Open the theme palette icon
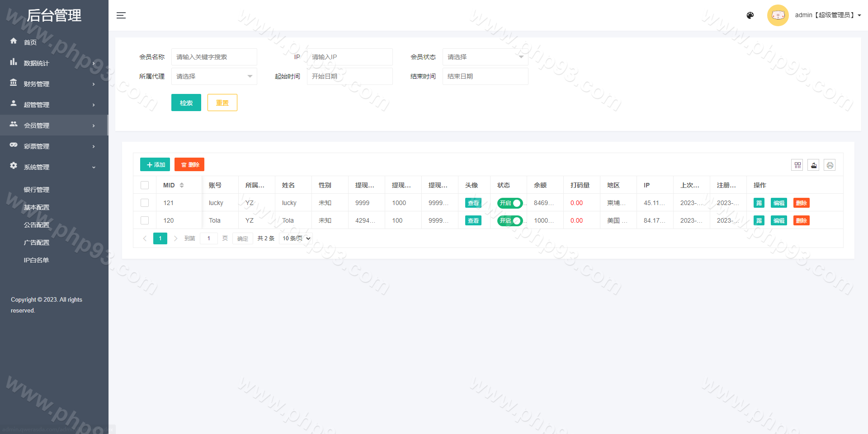 (750, 15)
